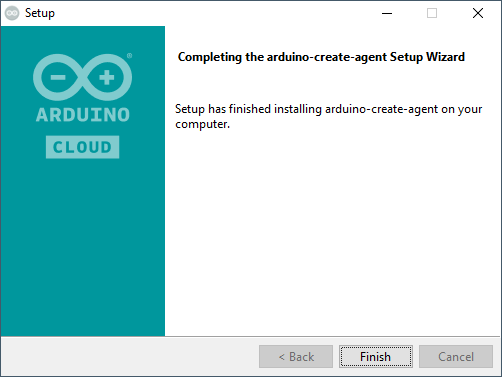Click the ARDUINO wordmark text
The image size is (502, 377).
[82, 115]
